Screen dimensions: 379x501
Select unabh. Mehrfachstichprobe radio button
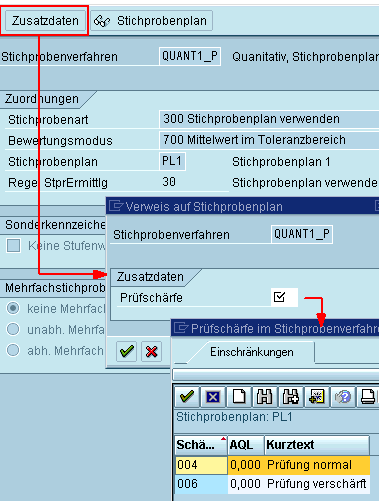[x=13, y=329]
